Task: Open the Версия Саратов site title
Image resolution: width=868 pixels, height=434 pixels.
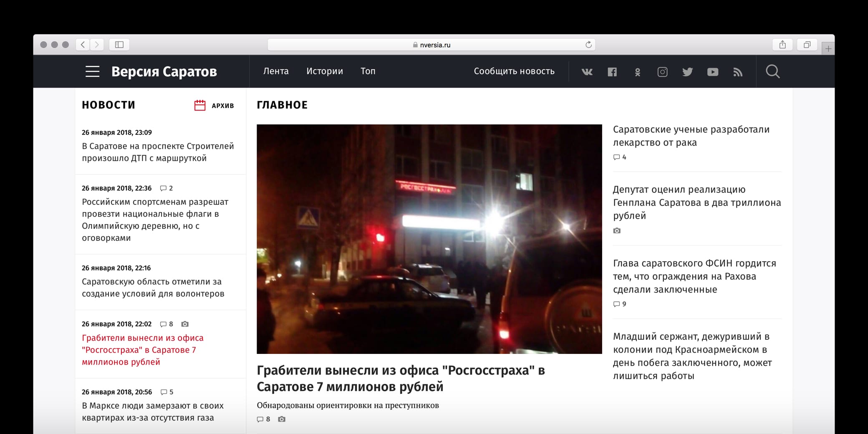Action: tap(164, 71)
